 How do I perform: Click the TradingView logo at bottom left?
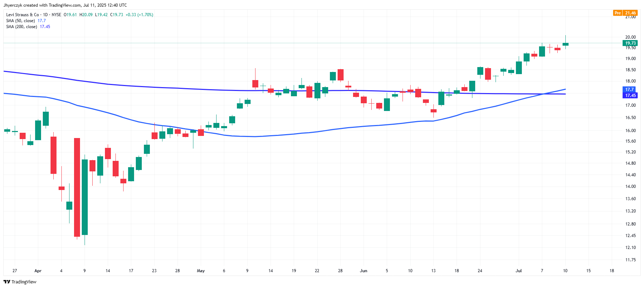[20, 282]
